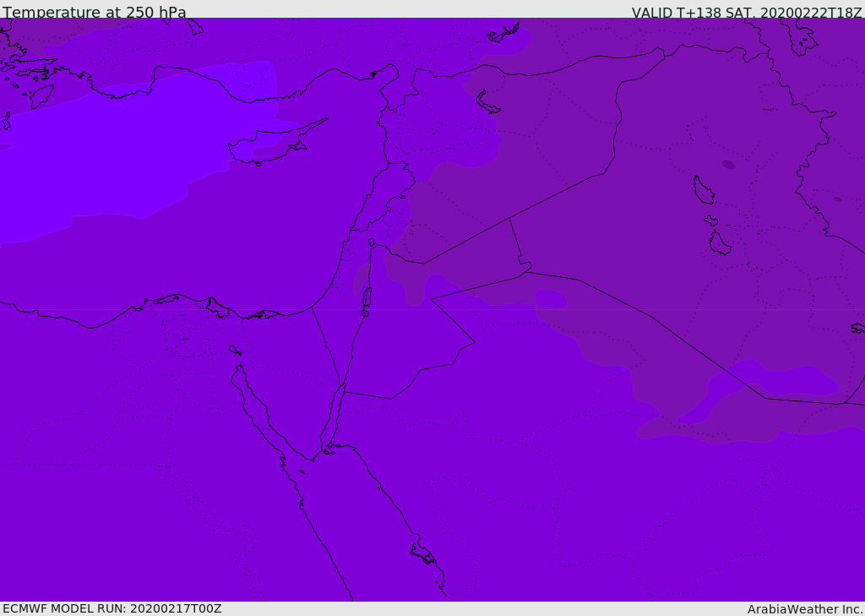Click the island of Cyprus on the map
The width and height of the screenshot is (865, 616).
[x=270, y=144]
